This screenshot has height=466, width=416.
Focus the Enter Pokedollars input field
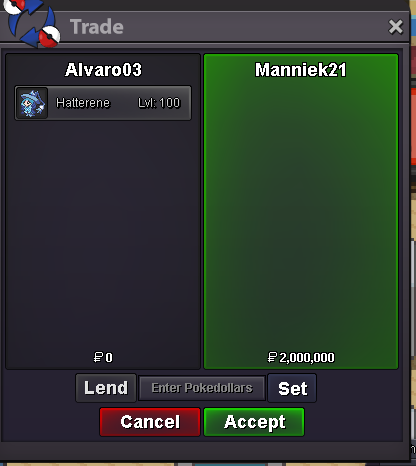pos(202,388)
